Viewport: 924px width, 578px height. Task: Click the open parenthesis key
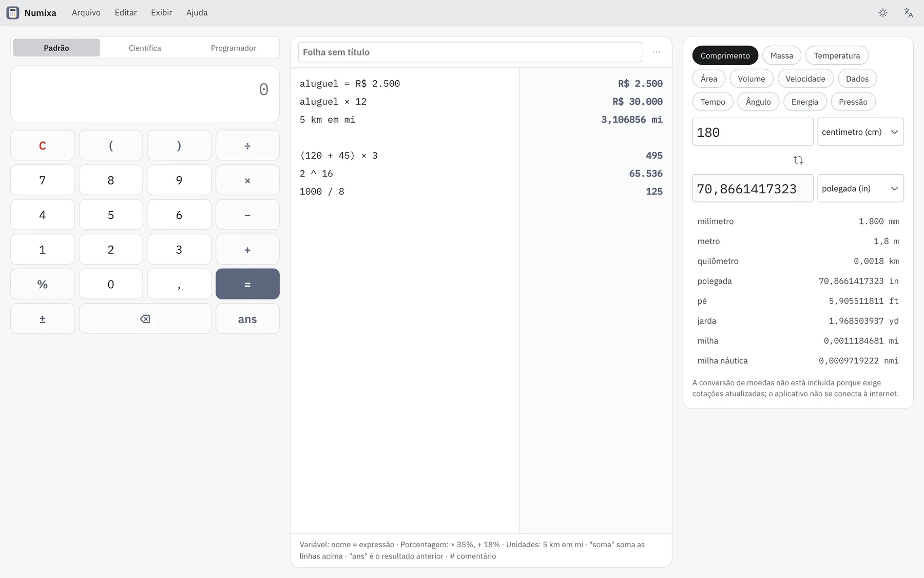tap(111, 145)
